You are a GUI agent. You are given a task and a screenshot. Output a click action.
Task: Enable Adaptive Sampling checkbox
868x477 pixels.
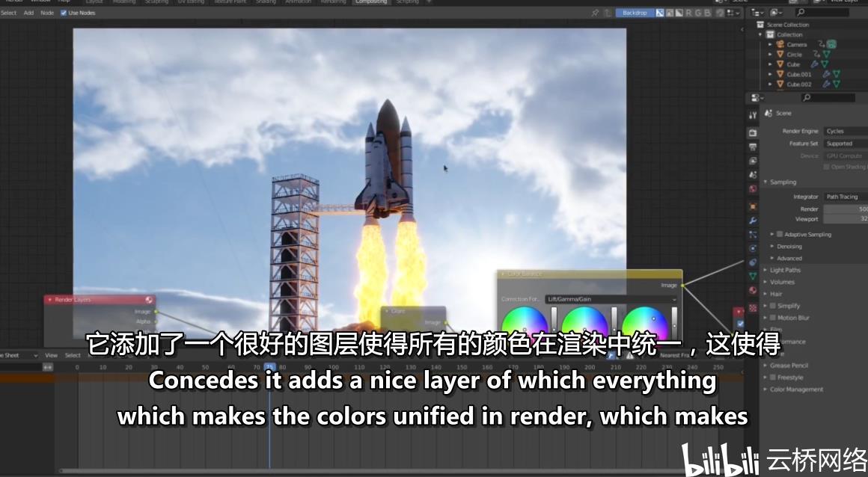tap(780, 234)
